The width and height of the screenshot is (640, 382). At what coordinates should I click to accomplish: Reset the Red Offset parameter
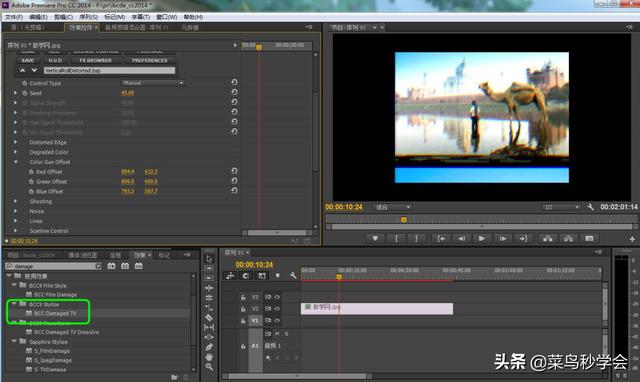tap(234, 171)
